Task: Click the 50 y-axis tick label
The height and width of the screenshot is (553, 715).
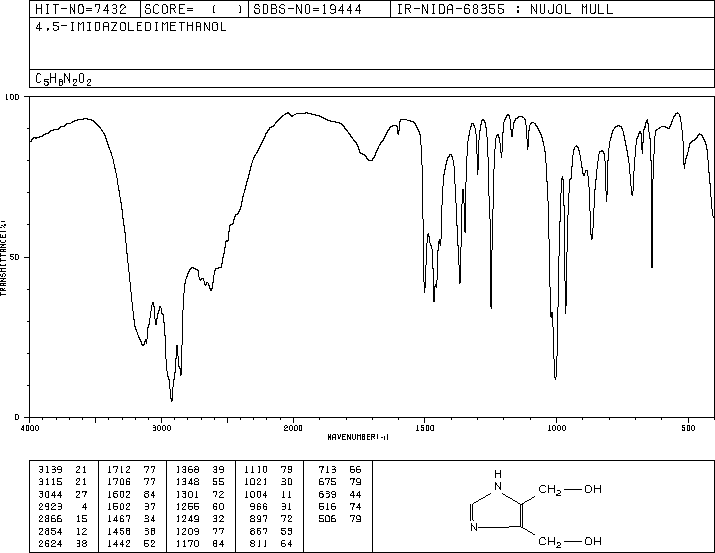Action: click(x=15, y=257)
